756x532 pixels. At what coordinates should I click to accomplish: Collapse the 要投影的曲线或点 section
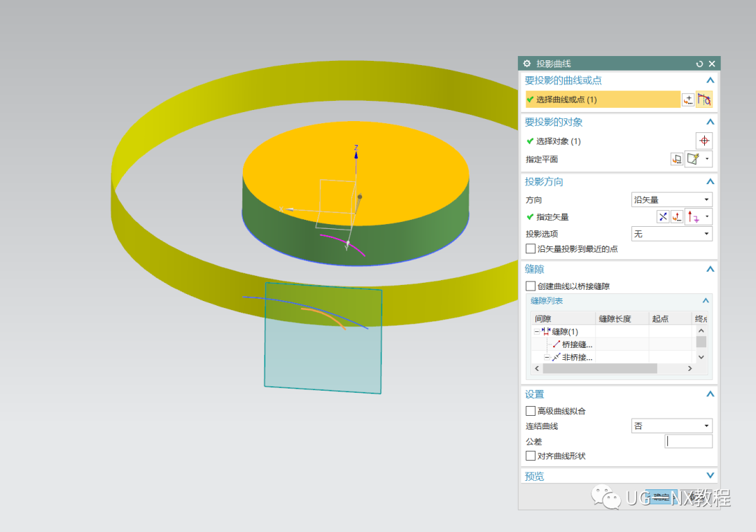pos(710,80)
